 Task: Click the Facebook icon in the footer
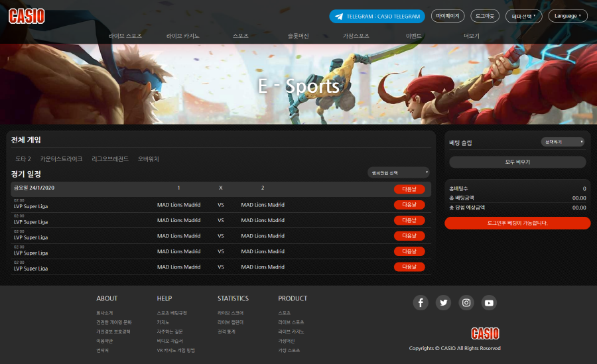click(x=421, y=303)
